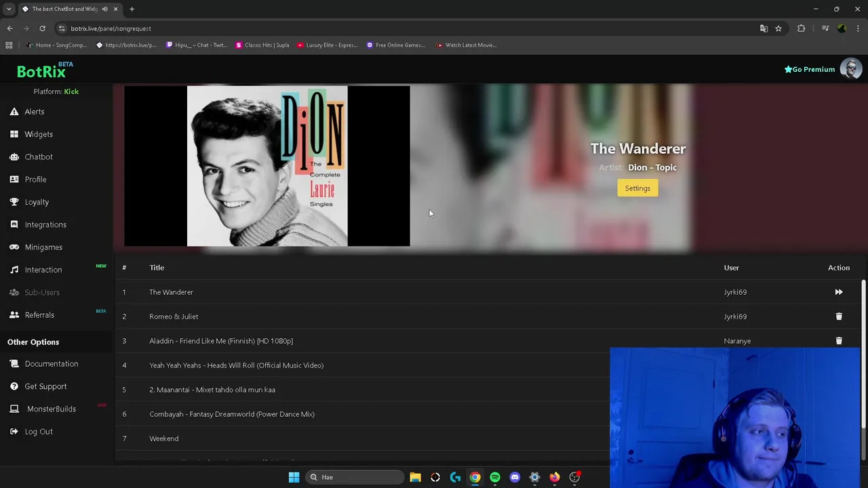The width and height of the screenshot is (868, 488).
Task: Click the Get Support question icon
Action: coord(14,386)
